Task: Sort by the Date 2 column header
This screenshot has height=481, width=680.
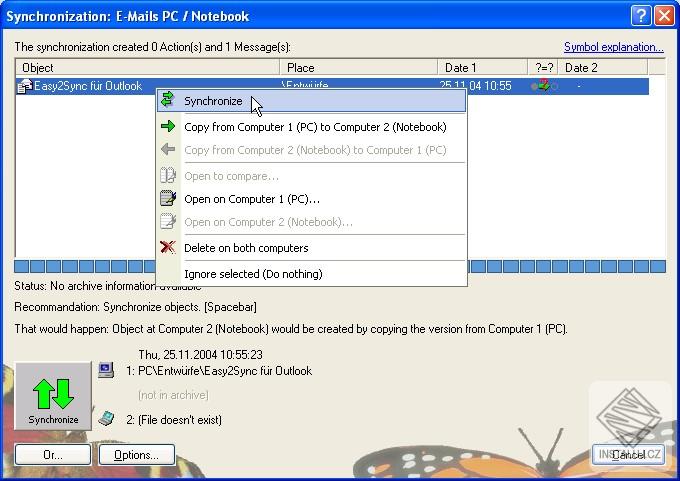Action: (603, 68)
